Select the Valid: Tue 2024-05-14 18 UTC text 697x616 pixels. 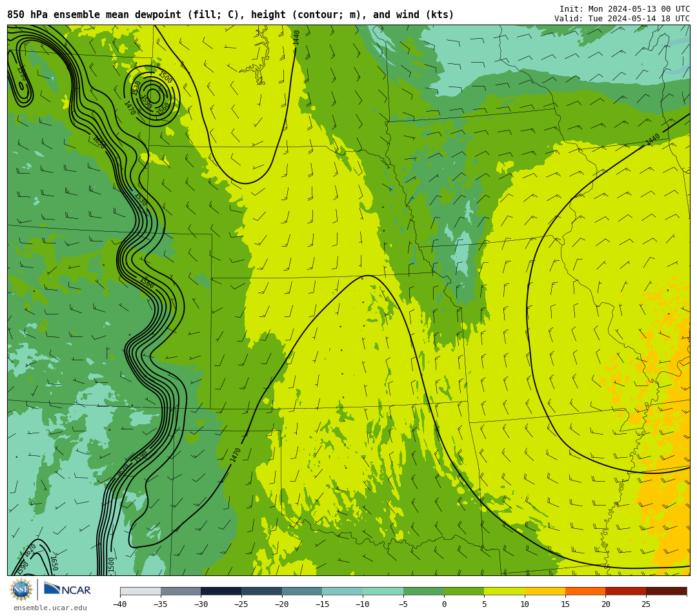pyautogui.click(x=622, y=19)
